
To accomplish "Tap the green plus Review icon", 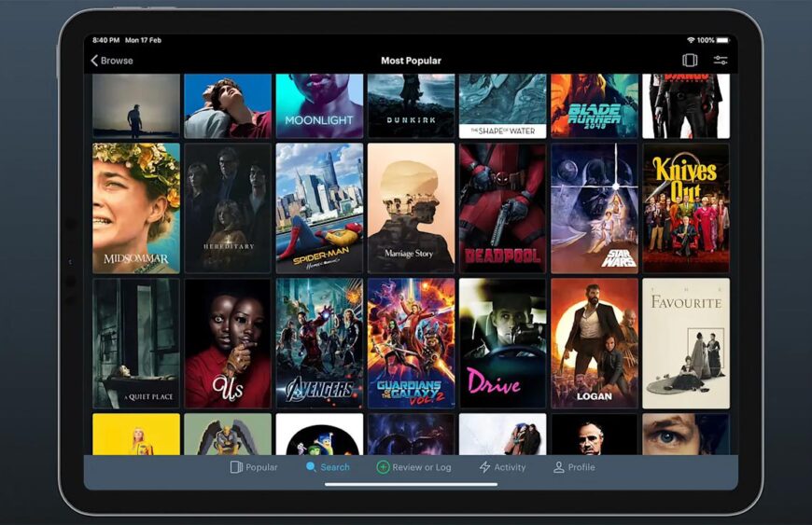I will 383,467.
